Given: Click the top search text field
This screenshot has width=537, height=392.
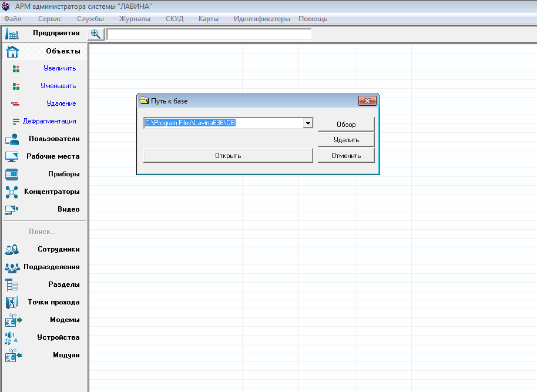Looking at the screenshot, I should click(x=209, y=34).
